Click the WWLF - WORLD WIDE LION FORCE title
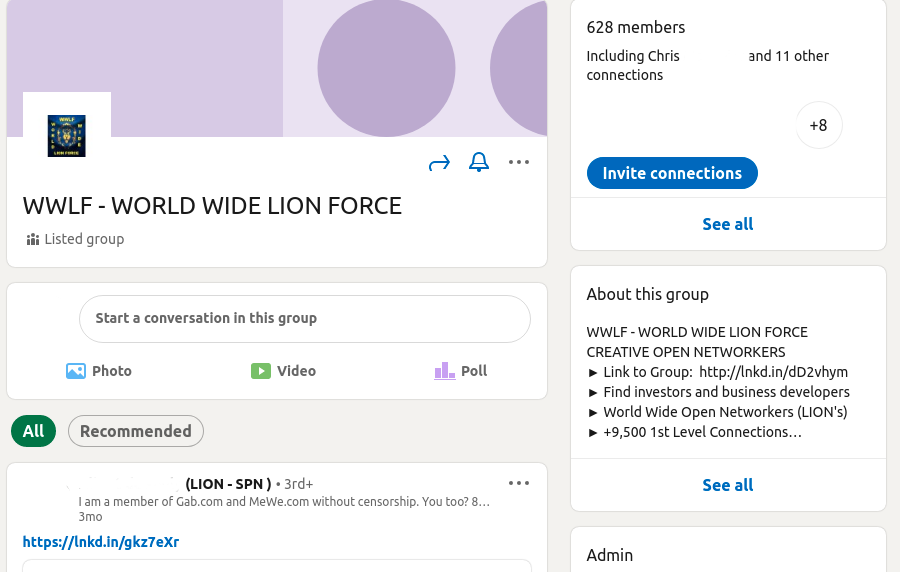The image size is (900, 572). pyautogui.click(x=212, y=206)
